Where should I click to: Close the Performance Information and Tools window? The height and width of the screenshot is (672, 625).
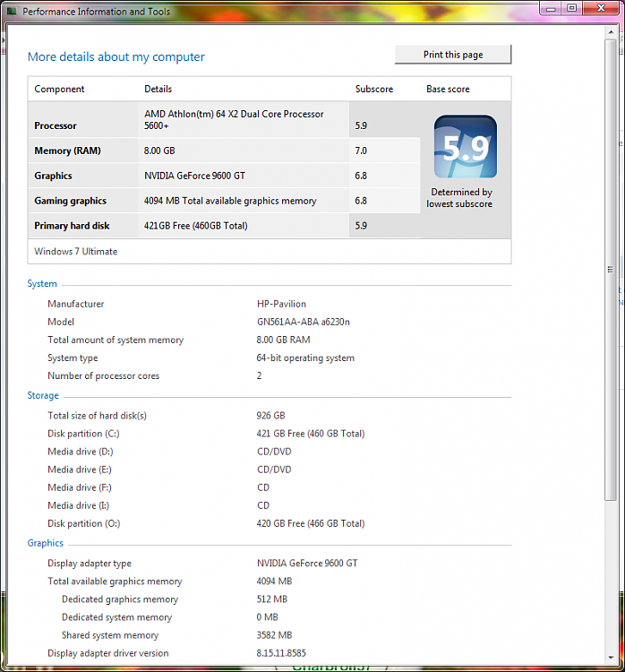pyautogui.click(x=601, y=8)
